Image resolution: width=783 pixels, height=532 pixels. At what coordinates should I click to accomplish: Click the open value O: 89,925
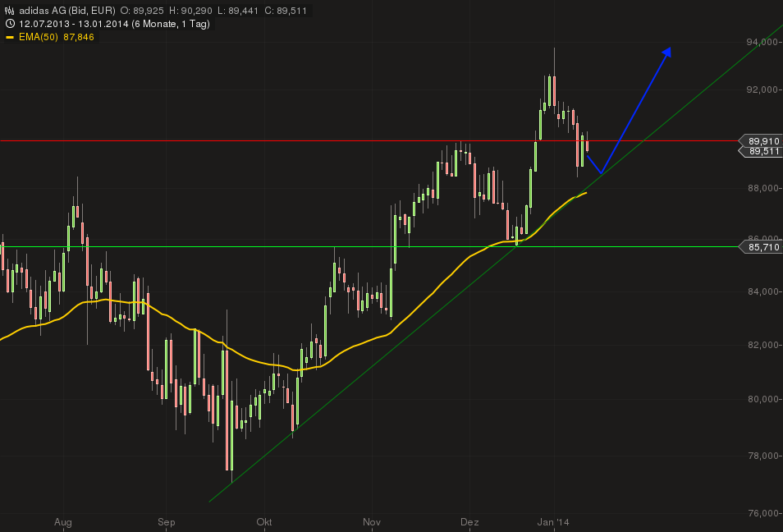[141, 11]
